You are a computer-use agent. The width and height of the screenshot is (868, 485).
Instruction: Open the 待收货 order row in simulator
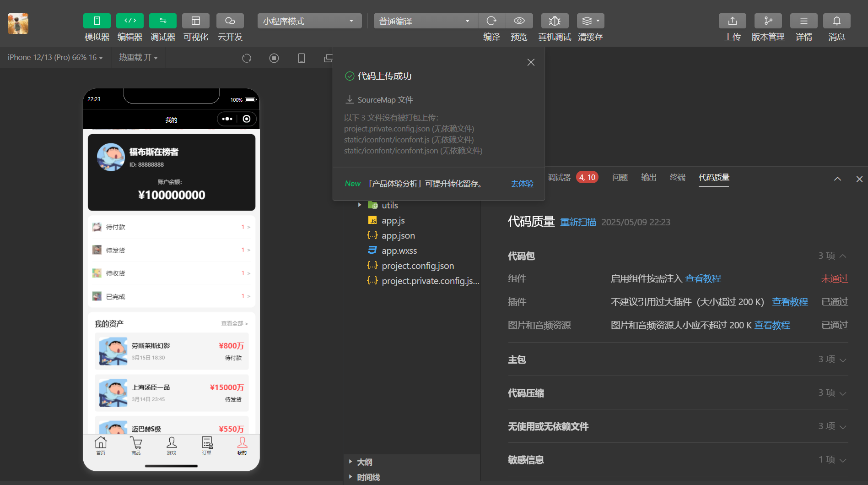pyautogui.click(x=171, y=273)
